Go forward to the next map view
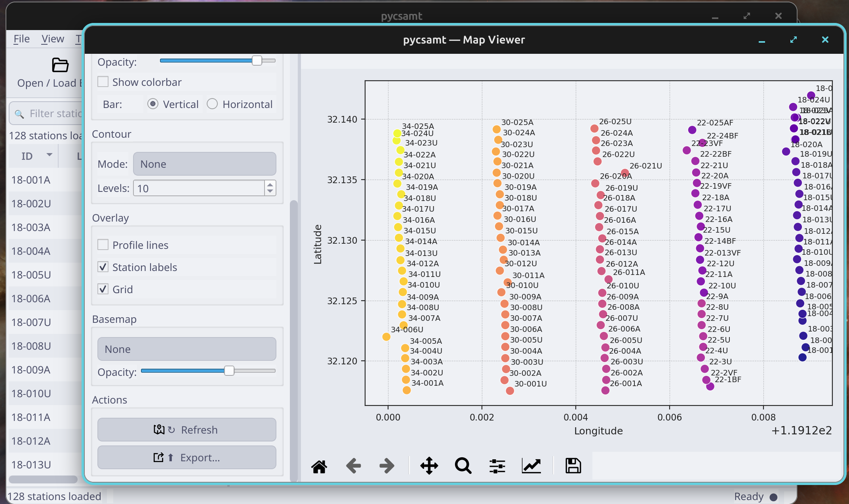The height and width of the screenshot is (504, 849). click(x=387, y=466)
